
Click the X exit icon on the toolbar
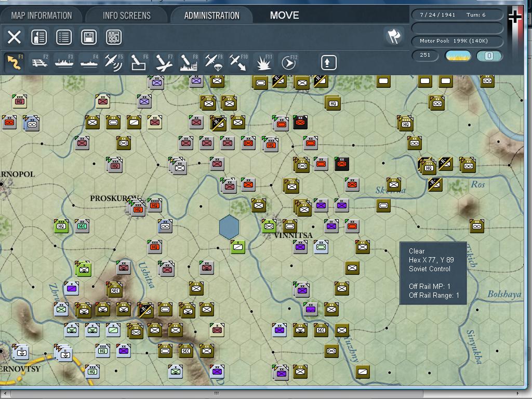click(x=14, y=37)
